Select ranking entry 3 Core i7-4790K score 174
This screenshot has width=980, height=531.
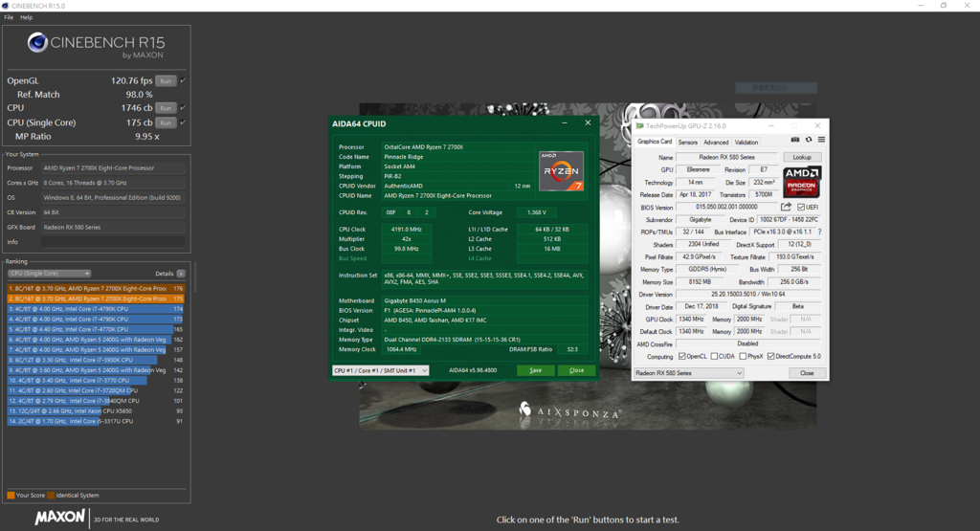click(x=96, y=309)
